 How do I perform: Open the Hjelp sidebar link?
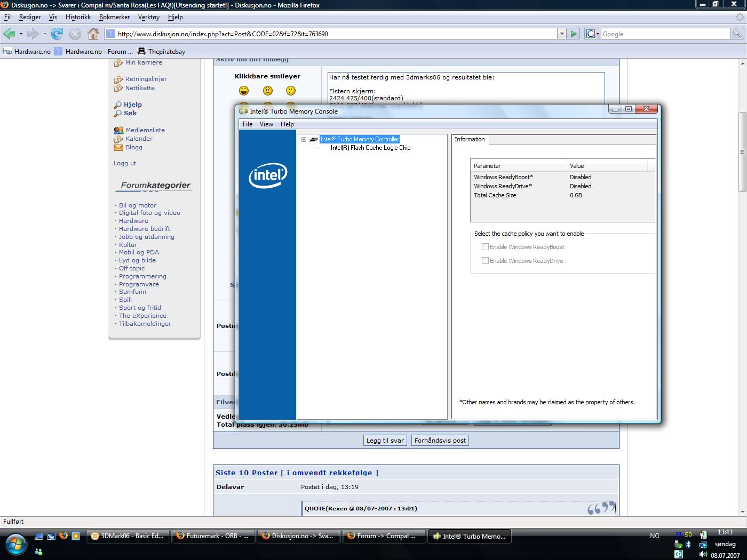(133, 105)
